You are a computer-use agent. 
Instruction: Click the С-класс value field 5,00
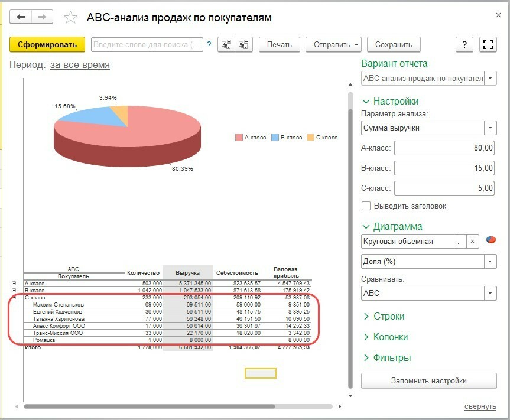pos(444,188)
